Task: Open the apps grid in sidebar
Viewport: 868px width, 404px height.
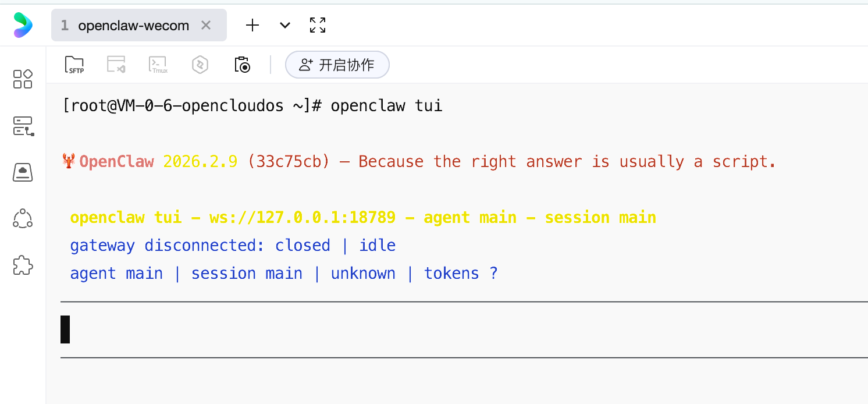Action: click(23, 79)
